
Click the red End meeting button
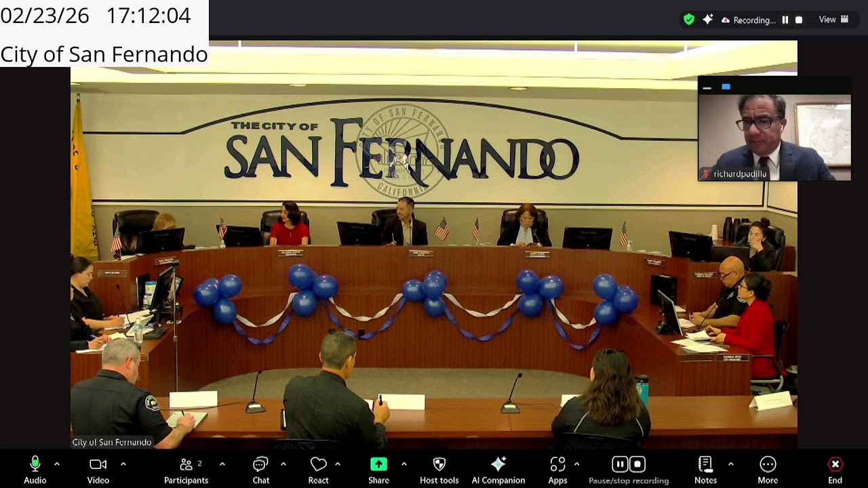pos(835,470)
